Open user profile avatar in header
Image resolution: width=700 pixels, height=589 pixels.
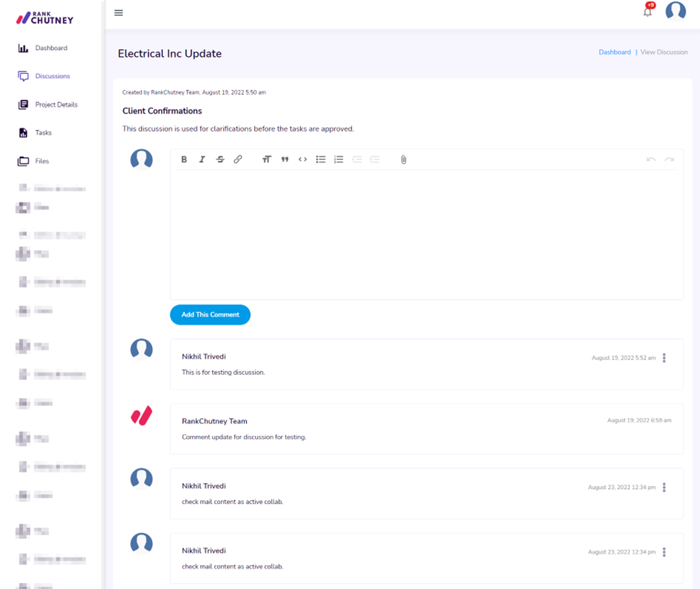tap(675, 10)
